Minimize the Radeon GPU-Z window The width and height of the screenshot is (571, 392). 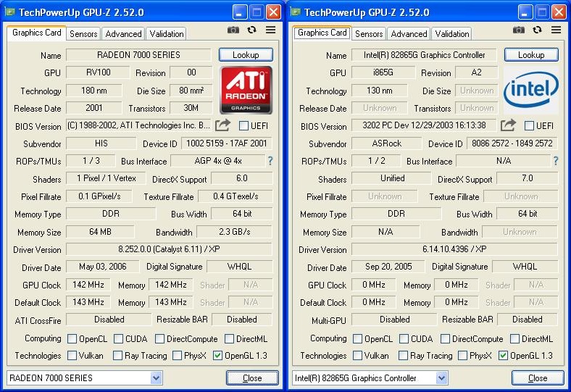240,12
